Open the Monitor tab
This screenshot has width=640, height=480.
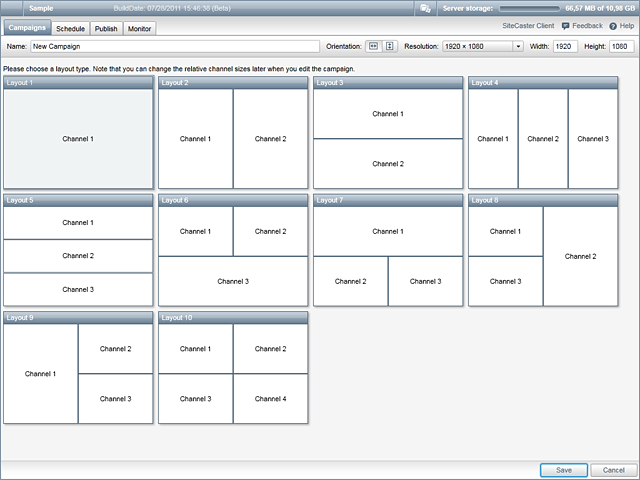(x=140, y=28)
